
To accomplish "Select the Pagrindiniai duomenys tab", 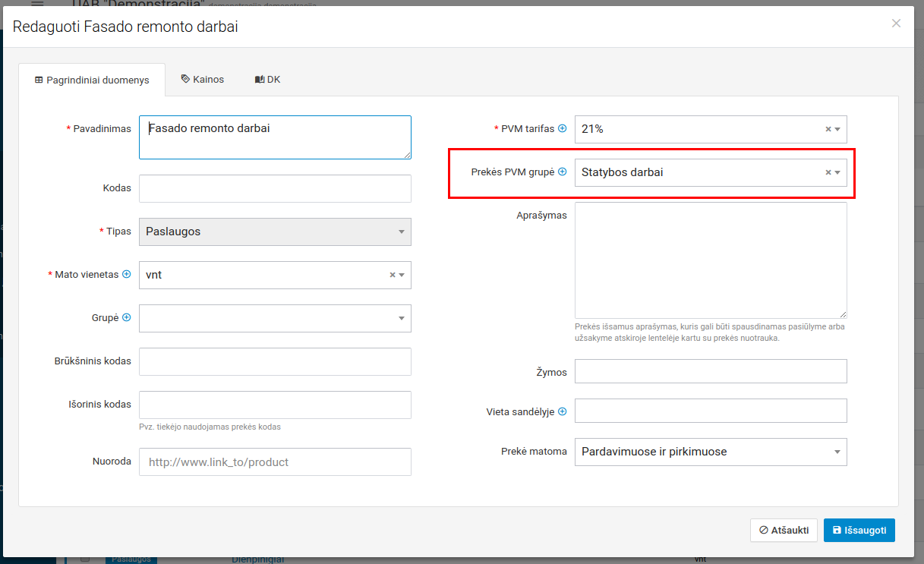I will [x=92, y=80].
